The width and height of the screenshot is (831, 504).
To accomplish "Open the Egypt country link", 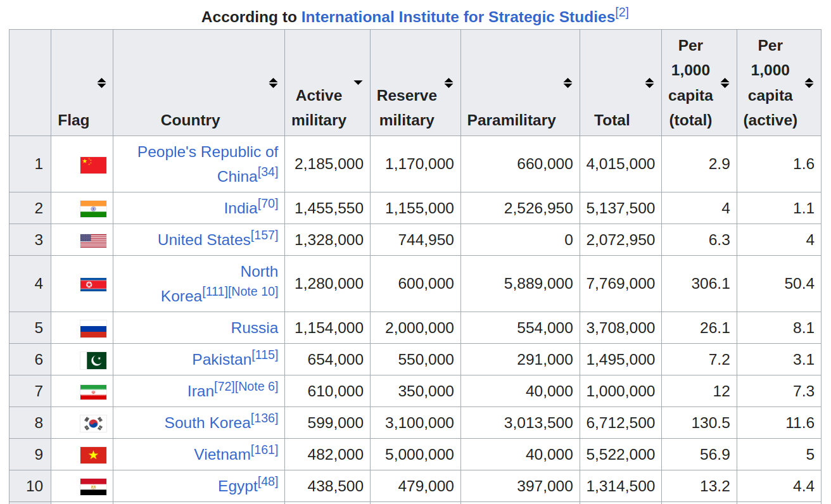I will pyautogui.click(x=238, y=486).
